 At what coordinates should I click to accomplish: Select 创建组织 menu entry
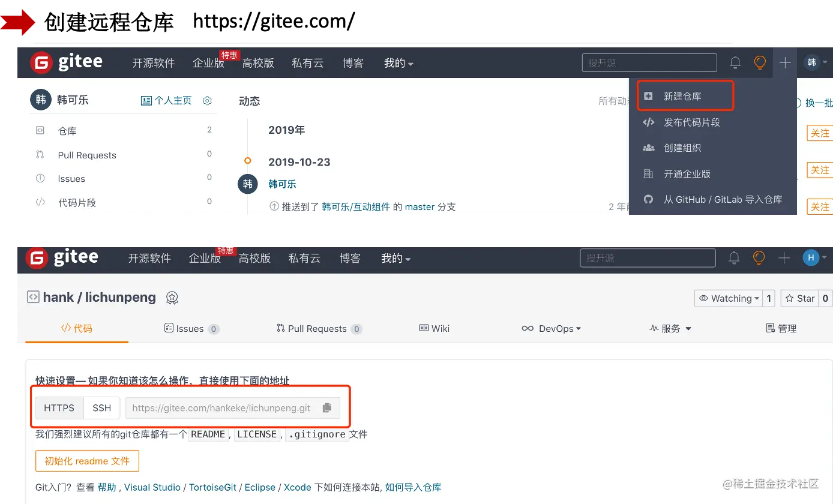click(682, 148)
